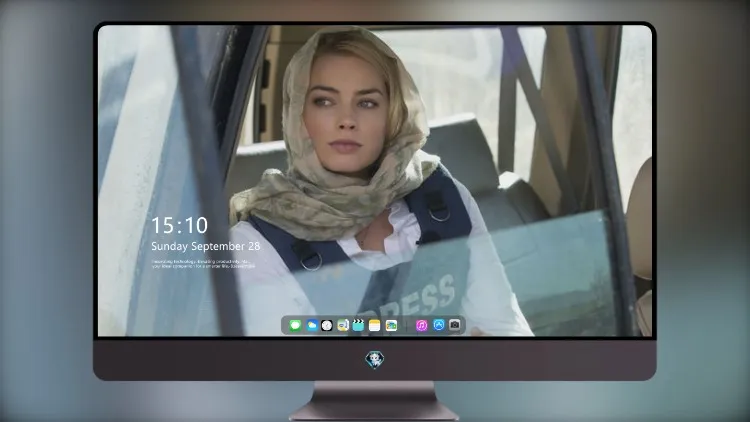Open the Camera app in dock
The image size is (750, 422).
455,325
